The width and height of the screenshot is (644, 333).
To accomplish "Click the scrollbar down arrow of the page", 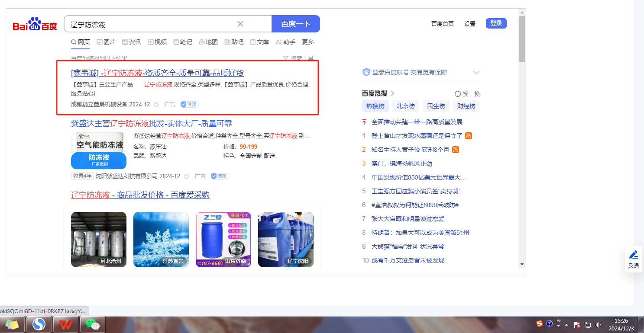I will click(x=522, y=264).
